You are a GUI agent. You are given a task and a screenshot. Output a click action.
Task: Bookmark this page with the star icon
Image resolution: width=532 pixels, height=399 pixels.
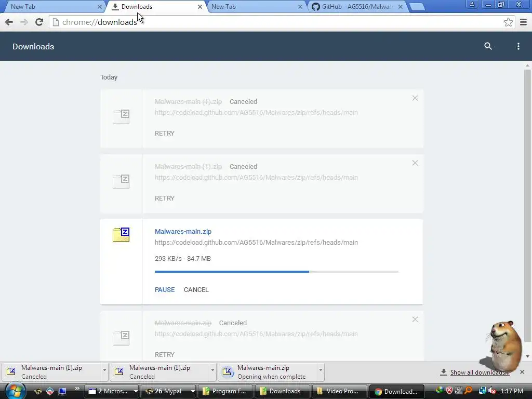[x=508, y=22]
